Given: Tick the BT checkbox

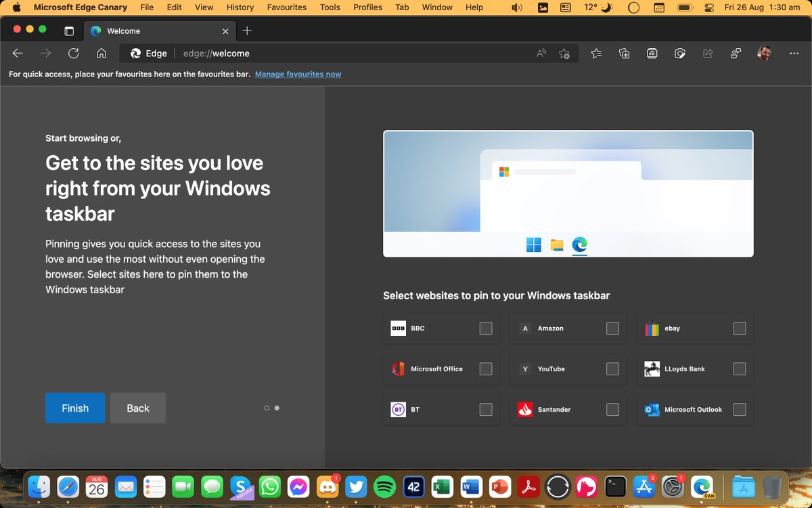Looking at the screenshot, I should (486, 410).
